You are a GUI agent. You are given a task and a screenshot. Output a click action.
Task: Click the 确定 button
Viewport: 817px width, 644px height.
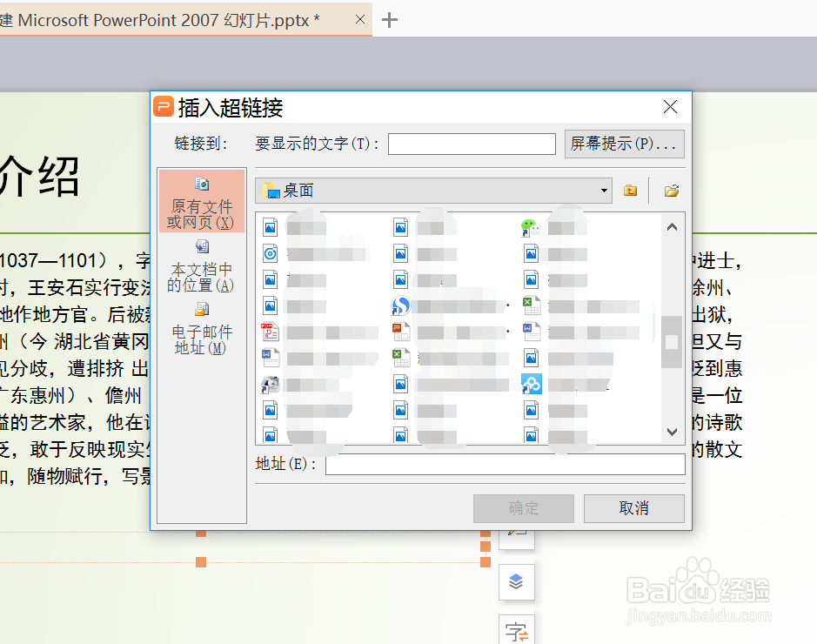pos(523,508)
